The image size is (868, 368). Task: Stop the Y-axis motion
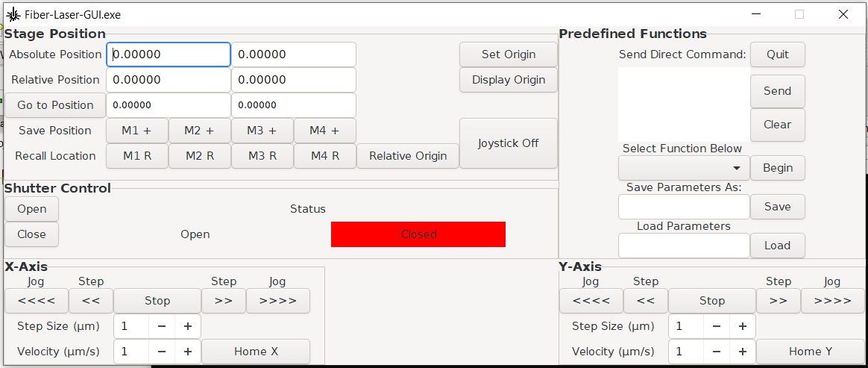click(711, 301)
